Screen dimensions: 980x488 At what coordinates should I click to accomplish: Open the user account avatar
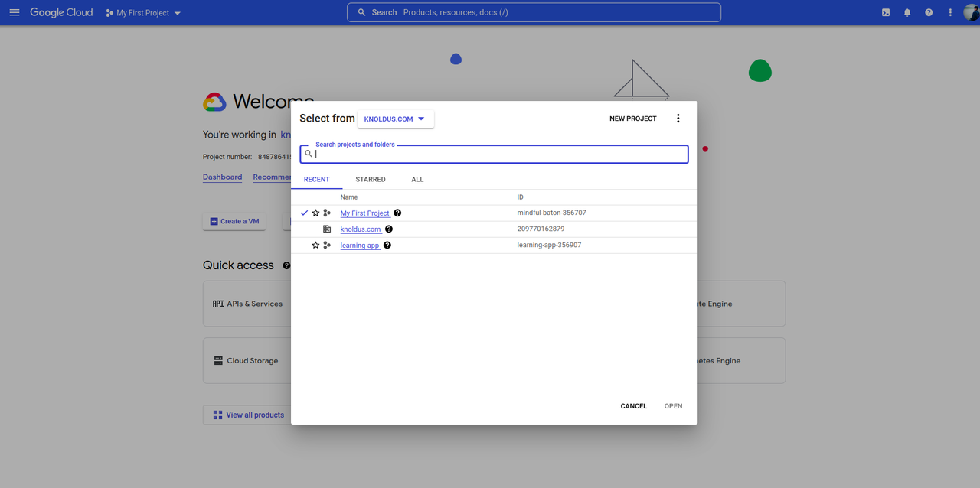pyautogui.click(x=971, y=12)
